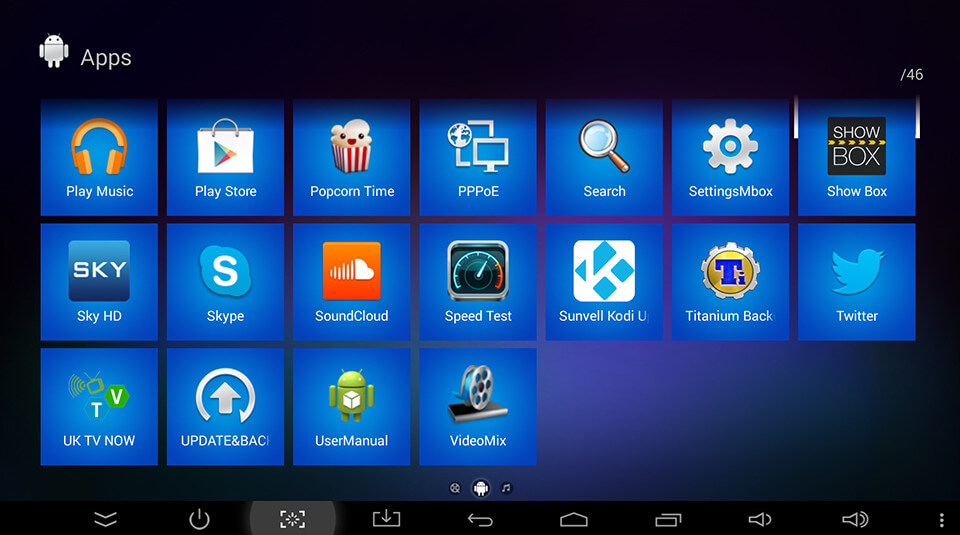
Task: Take a screenshot using bottom bar icon
Action: pyautogui.click(x=292, y=519)
